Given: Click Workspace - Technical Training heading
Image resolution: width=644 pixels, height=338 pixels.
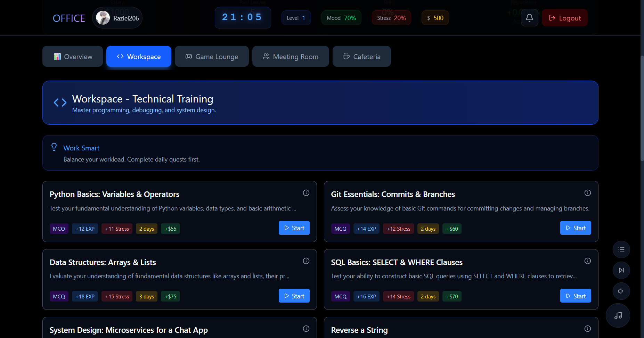Looking at the screenshot, I should point(142,99).
